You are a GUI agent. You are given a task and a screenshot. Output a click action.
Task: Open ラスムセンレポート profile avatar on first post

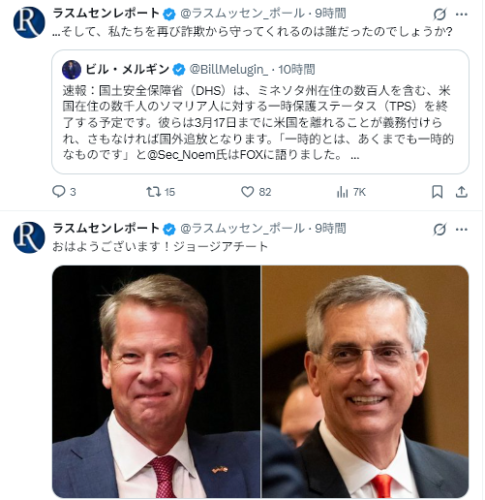(29, 22)
